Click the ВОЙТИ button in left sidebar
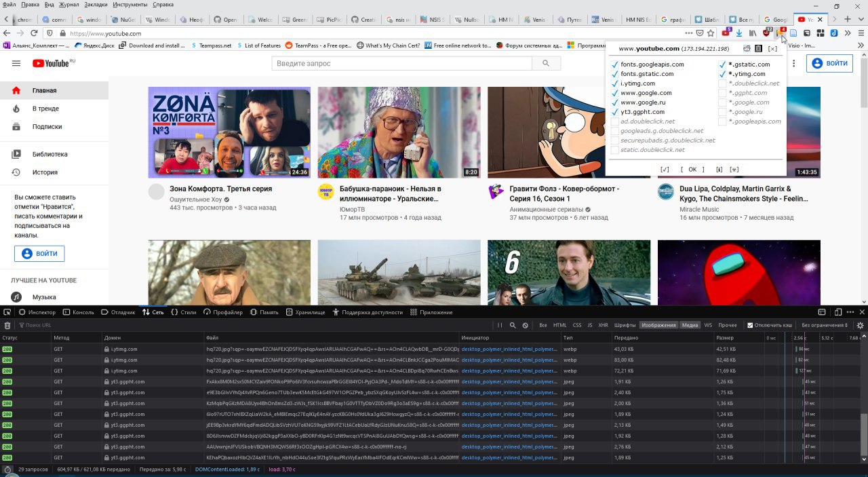Screen dimensions: 868x477 pyautogui.click(x=39, y=254)
